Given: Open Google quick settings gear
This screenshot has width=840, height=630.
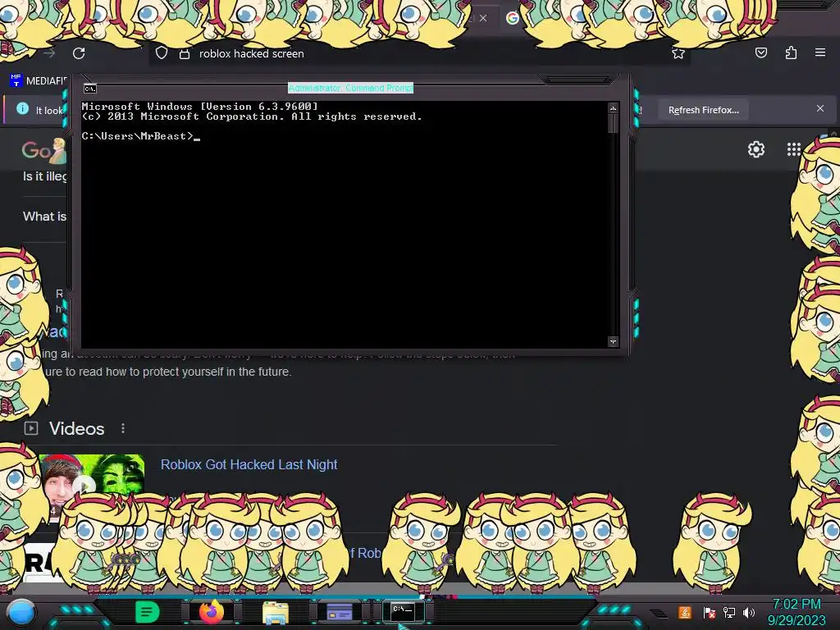Looking at the screenshot, I should click(x=756, y=149).
